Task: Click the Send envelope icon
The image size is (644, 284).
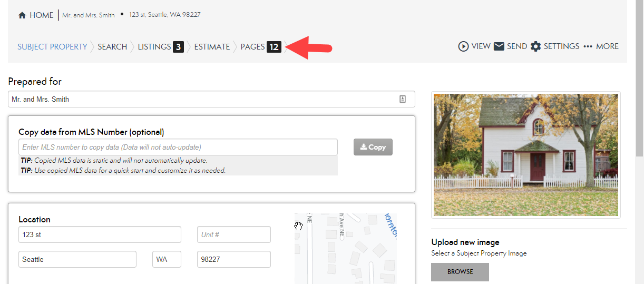Action: 499,46
